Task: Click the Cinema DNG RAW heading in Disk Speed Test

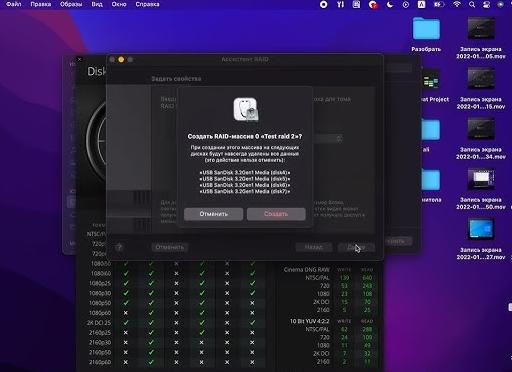Action: (x=307, y=269)
